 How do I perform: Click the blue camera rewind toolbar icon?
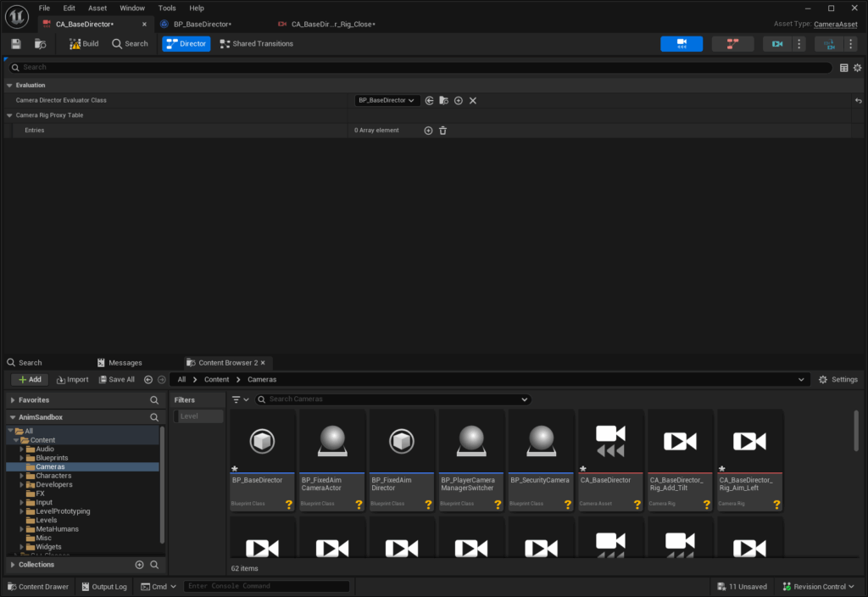[681, 44]
